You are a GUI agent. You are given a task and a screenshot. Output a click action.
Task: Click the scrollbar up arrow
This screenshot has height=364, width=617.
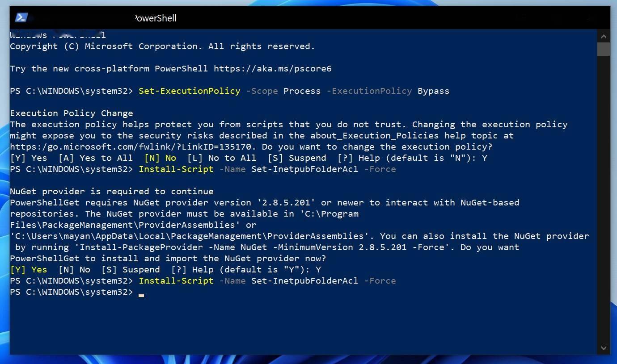point(604,36)
